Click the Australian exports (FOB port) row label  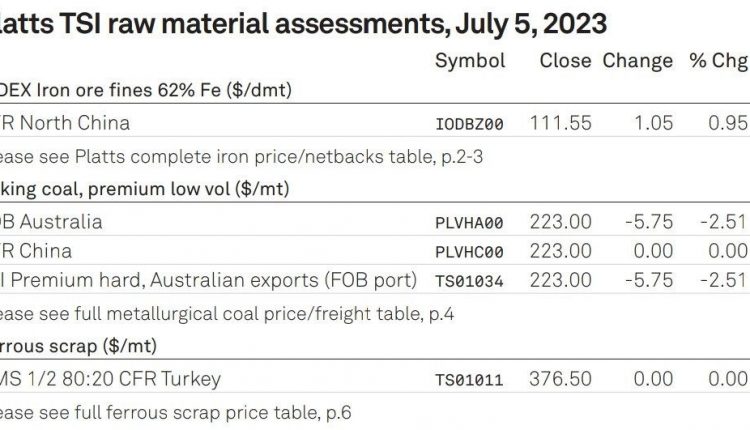(284, 281)
